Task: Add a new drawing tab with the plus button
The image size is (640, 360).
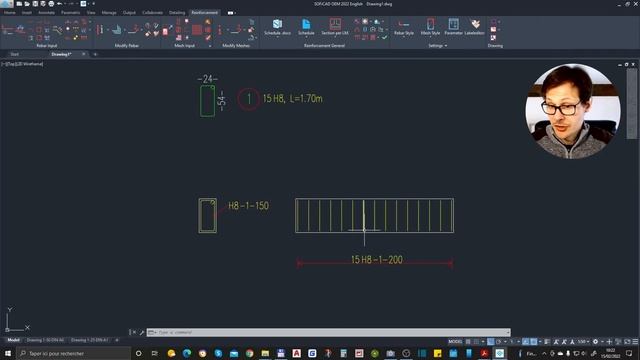Action: coord(95,54)
